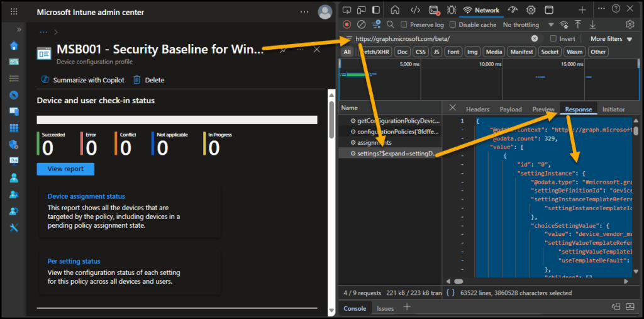This screenshot has height=319, width=644.
Task: Open the DevTools Welcome home tab
Action: coord(395,10)
